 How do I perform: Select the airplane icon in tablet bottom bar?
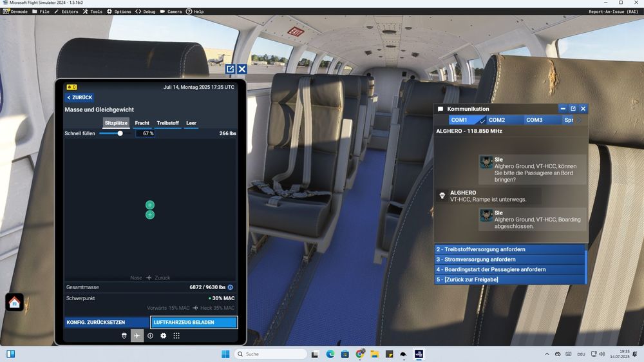(137, 336)
